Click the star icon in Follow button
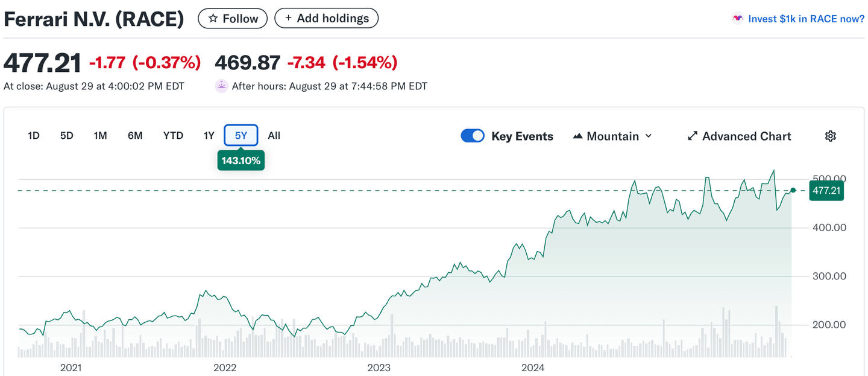This screenshot has height=376, width=868. tap(213, 19)
